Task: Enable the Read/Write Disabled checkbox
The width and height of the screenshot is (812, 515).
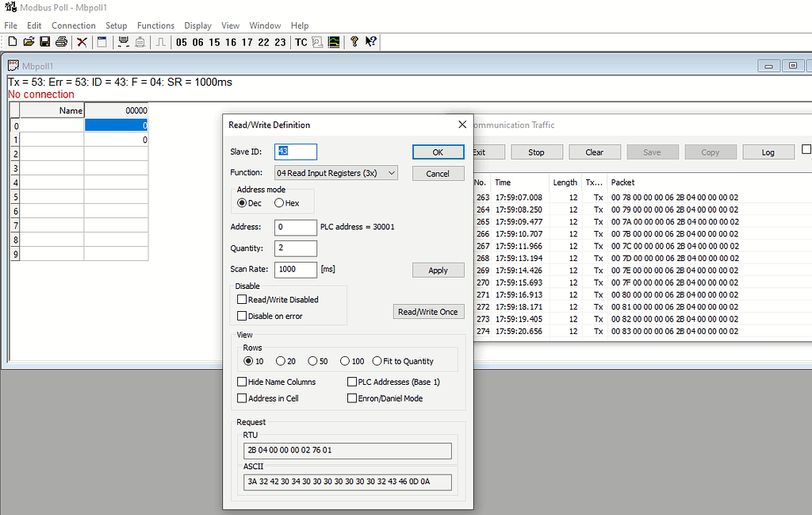Action: 243,300
